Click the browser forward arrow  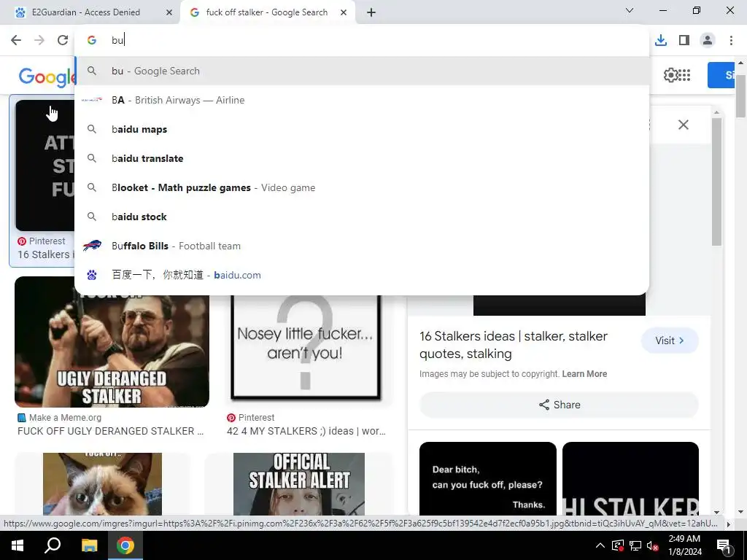[x=39, y=40]
